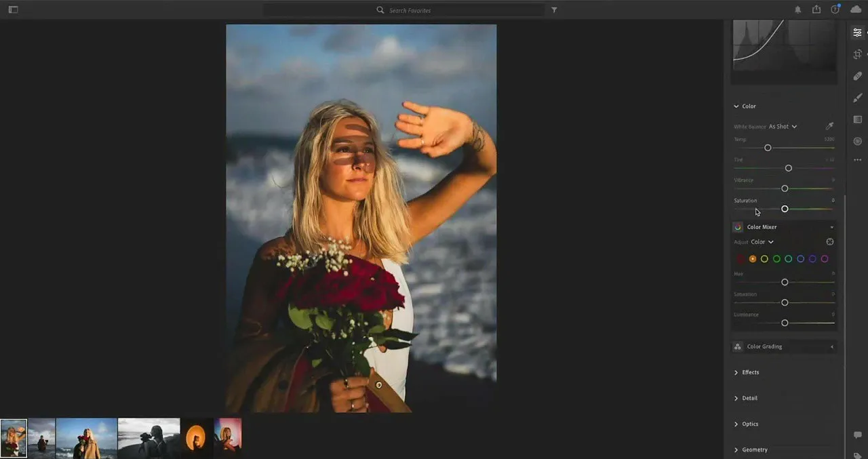This screenshot has height=459, width=868.
Task: Select the red color circle in Color Mixer
Action: click(x=741, y=259)
